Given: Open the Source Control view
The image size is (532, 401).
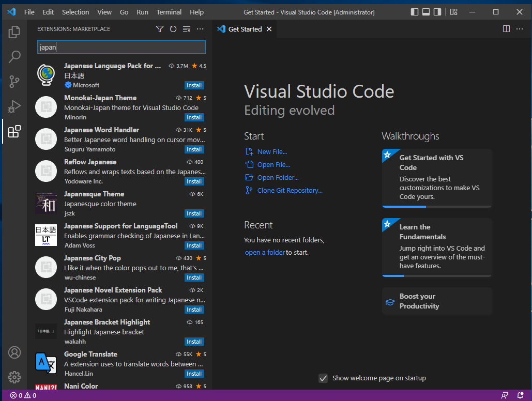Looking at the screenshot, I should pyautogui.click(x=14, y=82).
